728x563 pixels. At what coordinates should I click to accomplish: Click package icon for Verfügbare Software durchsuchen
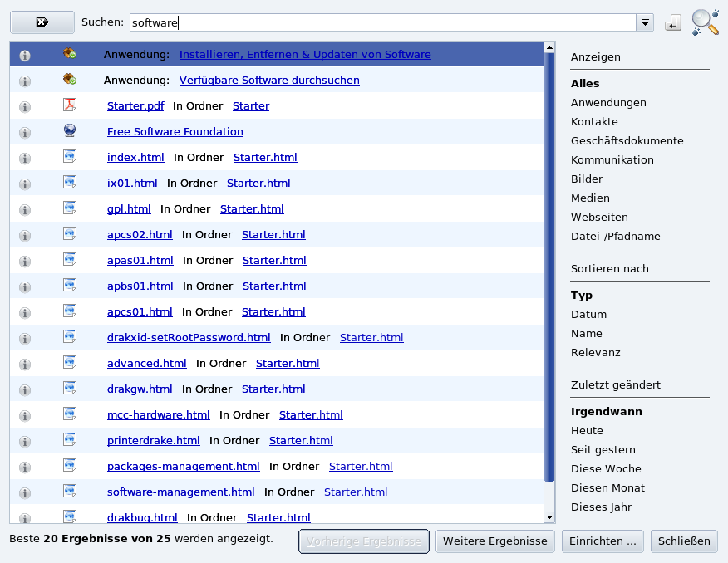pyautogui.click(x=70, y=80)
